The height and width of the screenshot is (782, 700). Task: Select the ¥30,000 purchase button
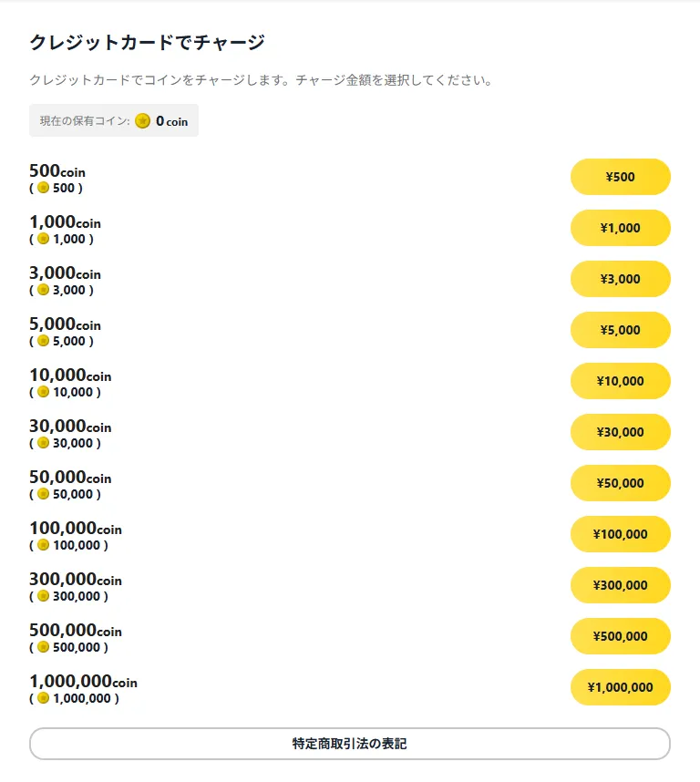click(620, 432)
